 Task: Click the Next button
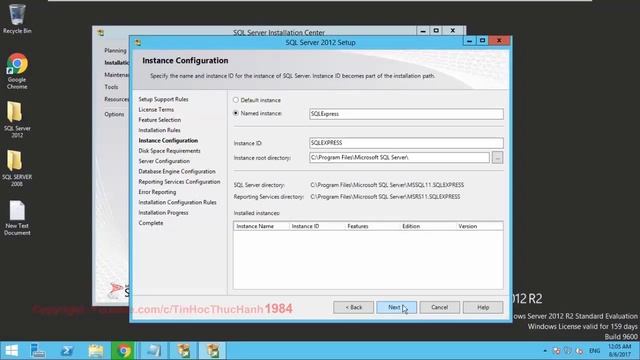click(x=396, y=307)
